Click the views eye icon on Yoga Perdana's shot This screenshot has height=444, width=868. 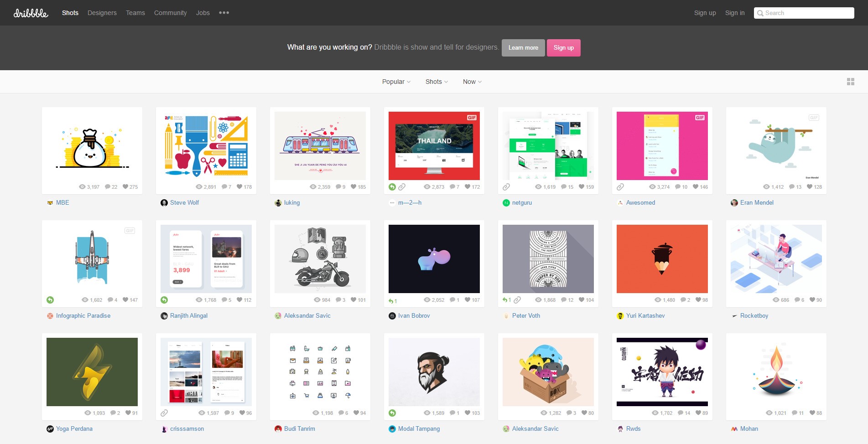click(88, 413)
